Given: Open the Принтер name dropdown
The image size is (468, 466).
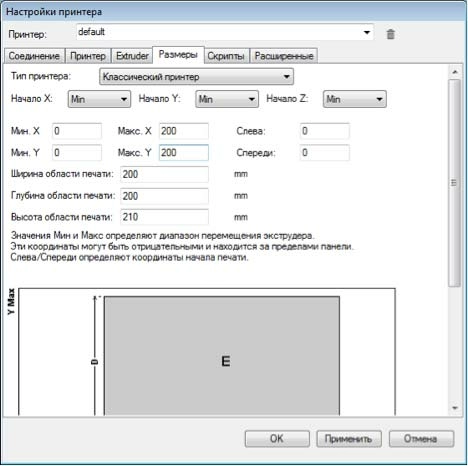Looking at the screenshot, I should pos(225,32).
